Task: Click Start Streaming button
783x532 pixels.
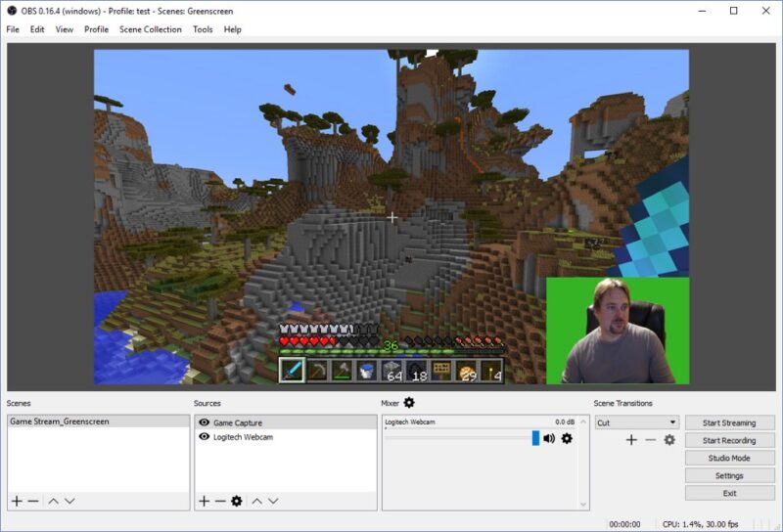Action: tap(729, 422)
